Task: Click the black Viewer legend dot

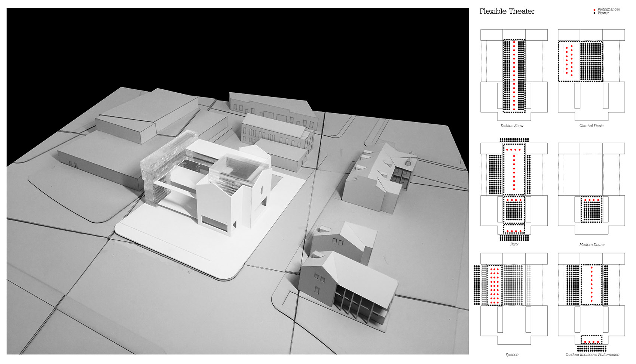Action: pos(594,13)
